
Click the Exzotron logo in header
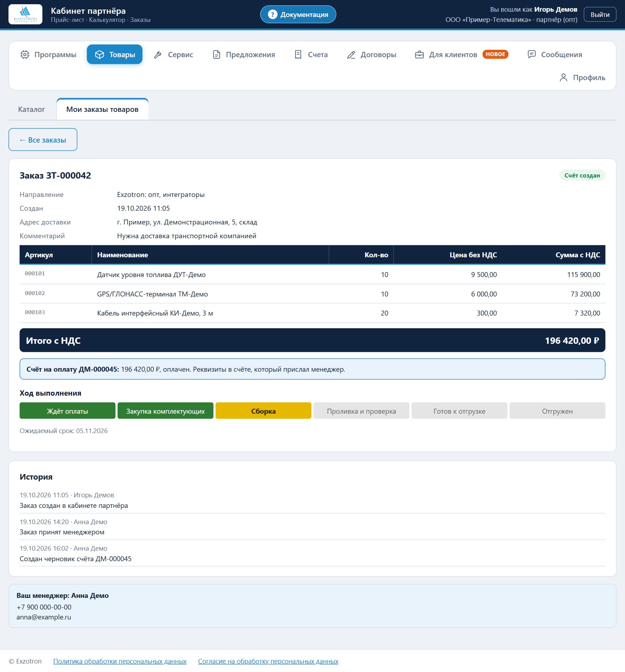(25, 14)
